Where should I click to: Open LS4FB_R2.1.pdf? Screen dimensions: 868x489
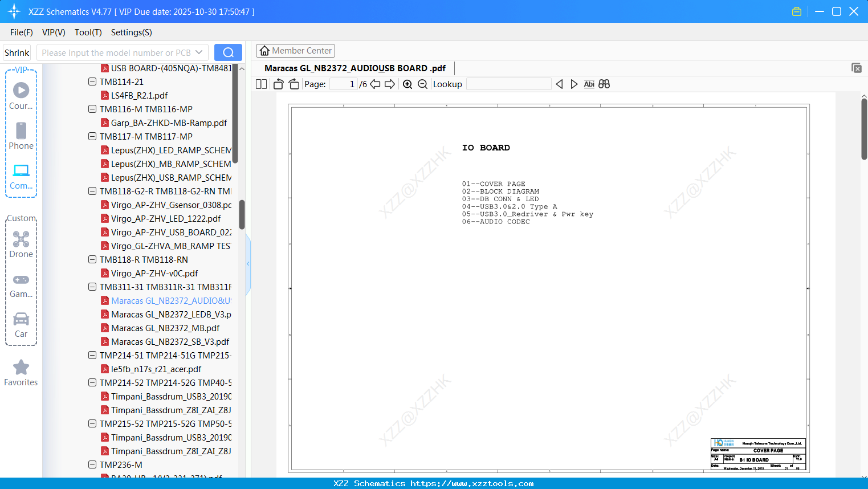tap(139, 95)
